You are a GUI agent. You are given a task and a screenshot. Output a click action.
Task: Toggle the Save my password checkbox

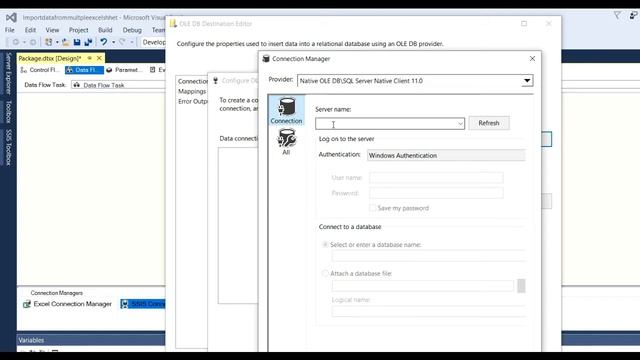tap(372, 208)
